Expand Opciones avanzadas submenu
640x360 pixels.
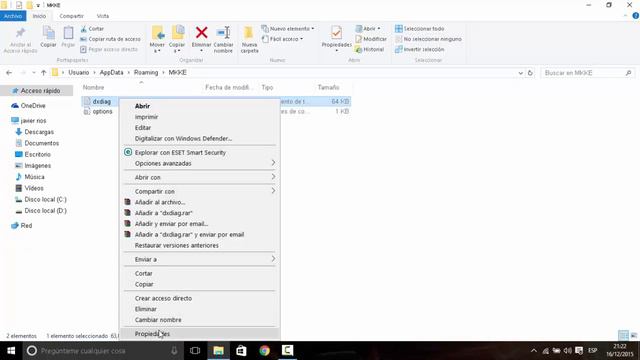(x=200, y=163)
